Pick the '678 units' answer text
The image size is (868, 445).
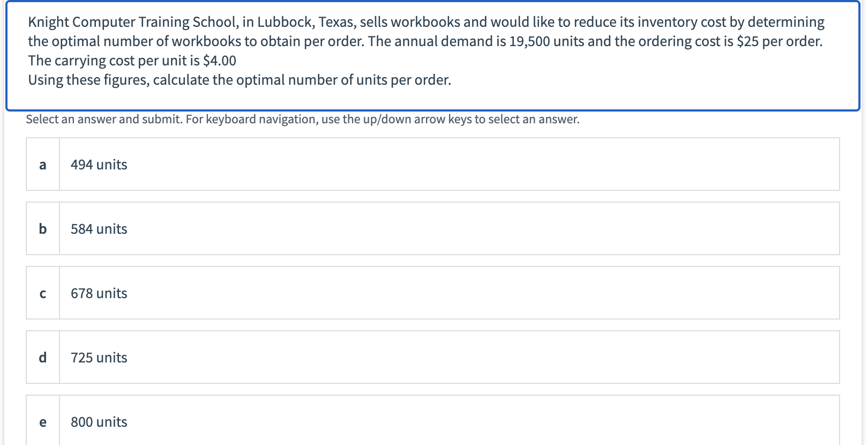[x=99, y=293]
